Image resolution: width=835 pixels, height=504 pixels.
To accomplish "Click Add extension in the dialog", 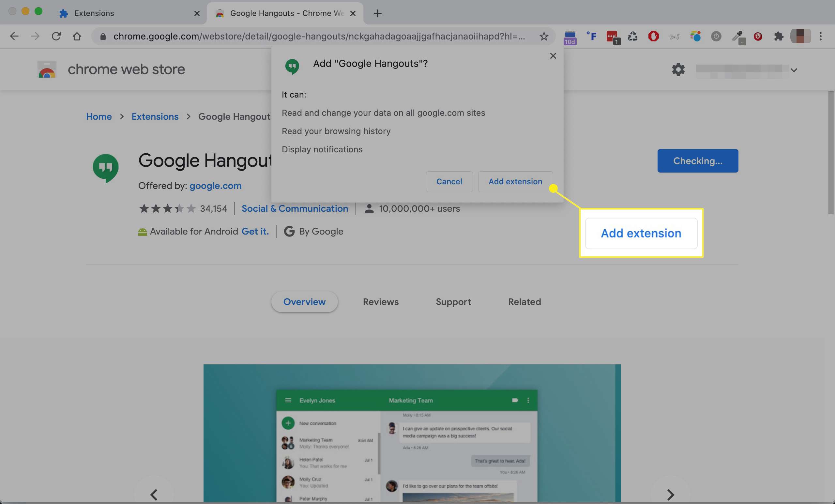I will tap(515, 182).
